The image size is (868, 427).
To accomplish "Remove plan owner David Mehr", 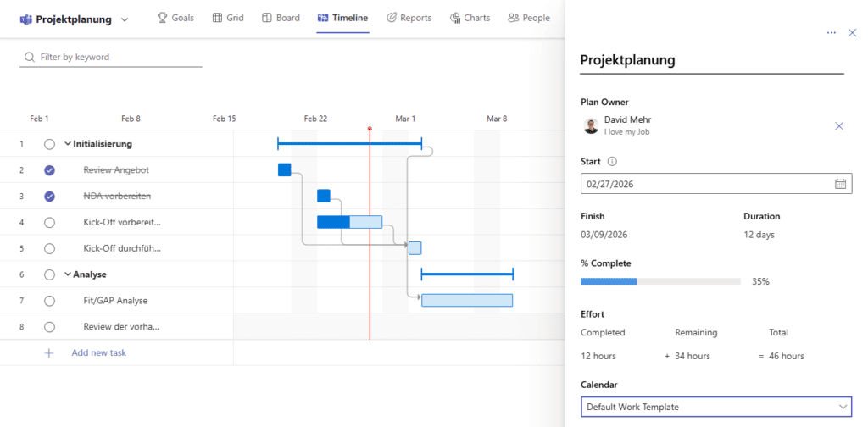I will tap(839, 126).
